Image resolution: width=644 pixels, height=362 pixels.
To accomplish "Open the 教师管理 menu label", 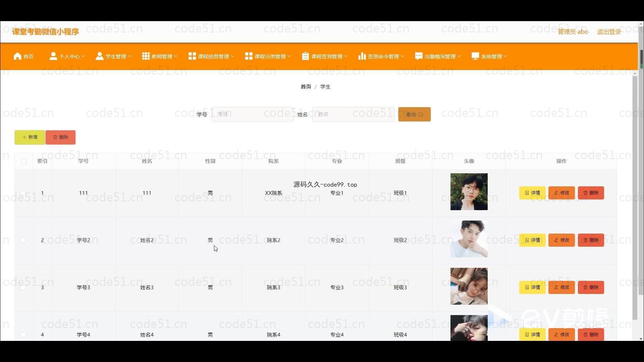I will coord(162,57).
